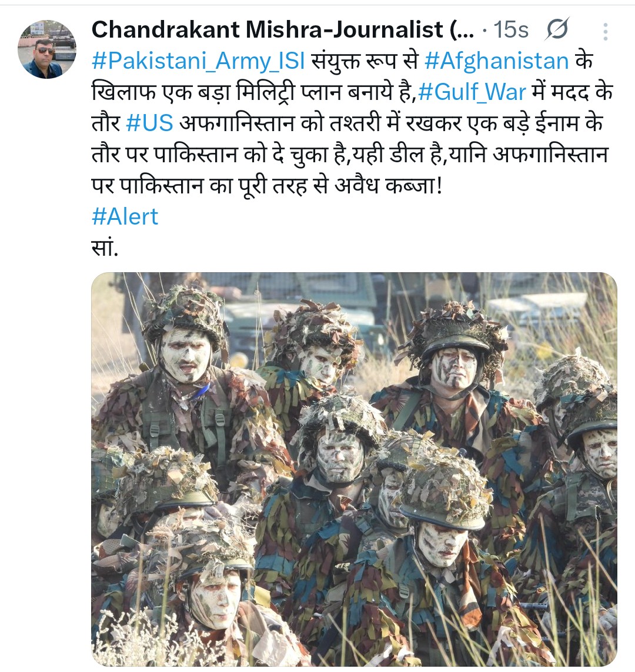Viewport: 635px width, 672px height.
Task: Open the three-dot more options menu
Action: 605,31
